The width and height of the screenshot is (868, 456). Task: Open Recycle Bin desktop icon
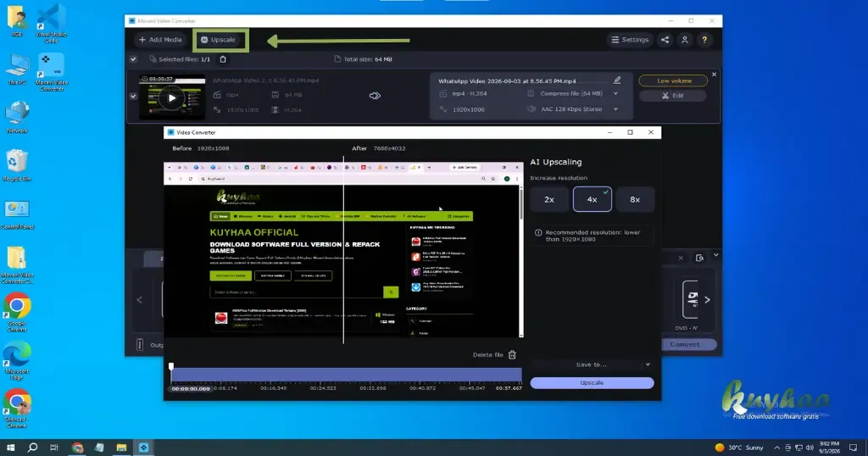(17, 165)
